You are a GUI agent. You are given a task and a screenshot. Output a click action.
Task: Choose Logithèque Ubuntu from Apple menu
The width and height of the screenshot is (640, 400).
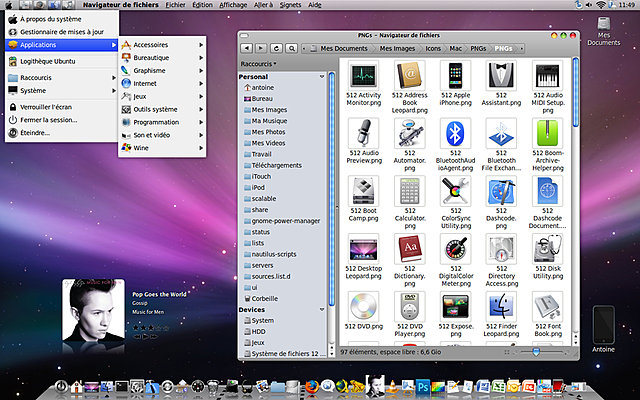[62, 61]
